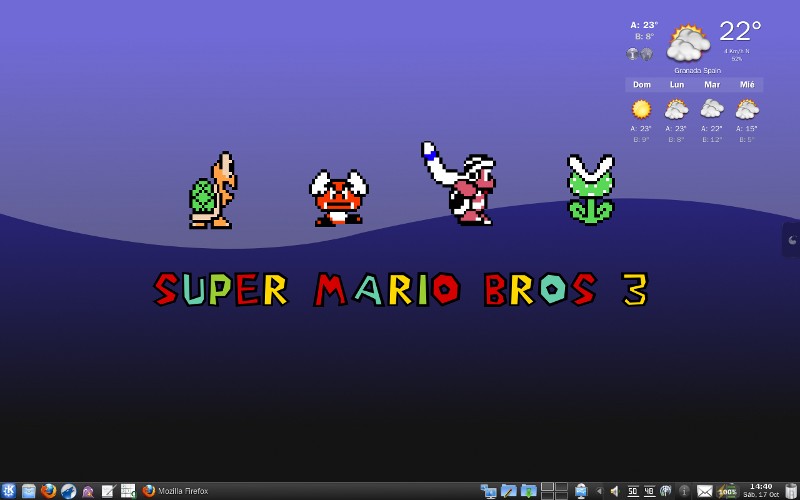Click the large current-weather cloudy sun icon
The width and height of the screenshot is (800, 500).
pyautogui.click(x=688, y=43)
